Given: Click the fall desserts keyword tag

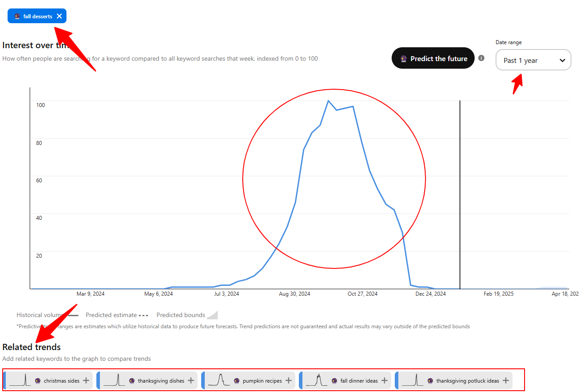Looking at the screenshot, I should click(x=37, y=16).
